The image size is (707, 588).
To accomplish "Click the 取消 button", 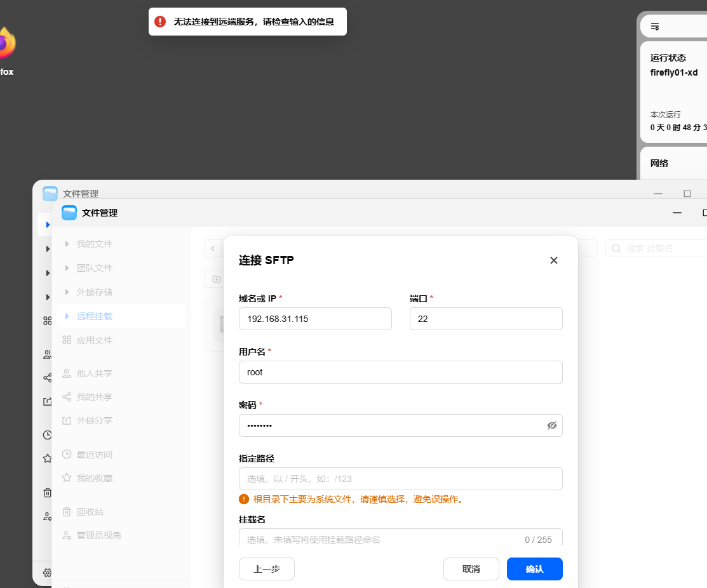I will tap(471, 569).
